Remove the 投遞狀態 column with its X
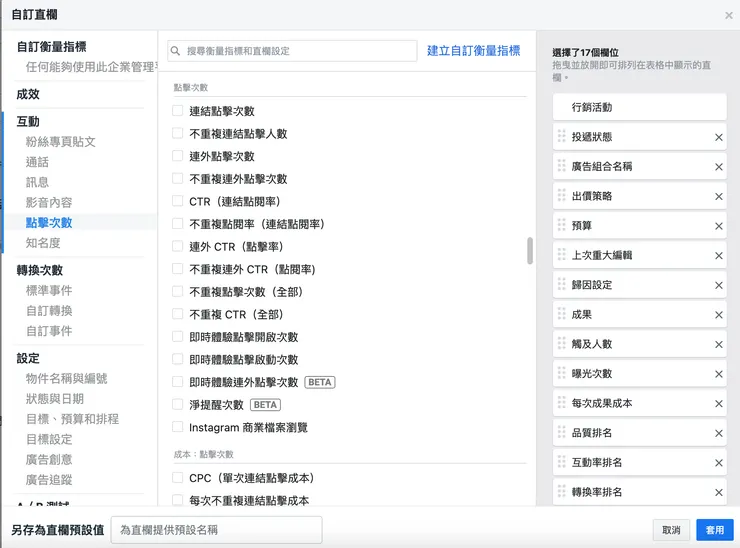Image resolution: width=740 pixels, height=548 pixels. 718,137
